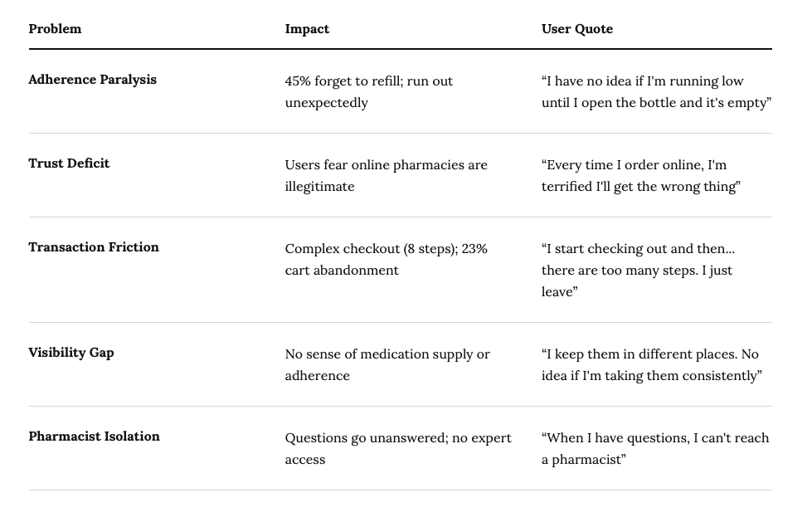
Task: Click 'I keep them in different places' quote
Action: (652, 364)
